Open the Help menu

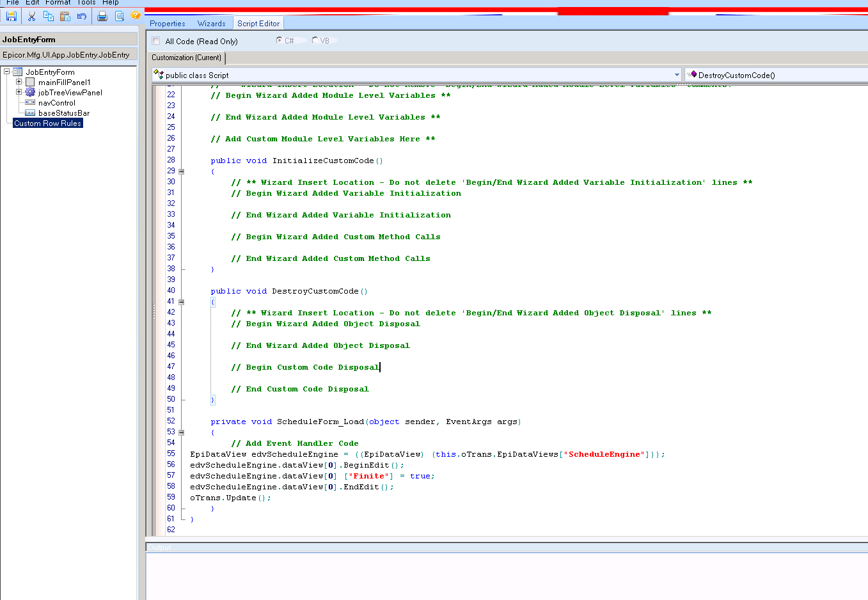pyautogui.click(x=111, y=3)
